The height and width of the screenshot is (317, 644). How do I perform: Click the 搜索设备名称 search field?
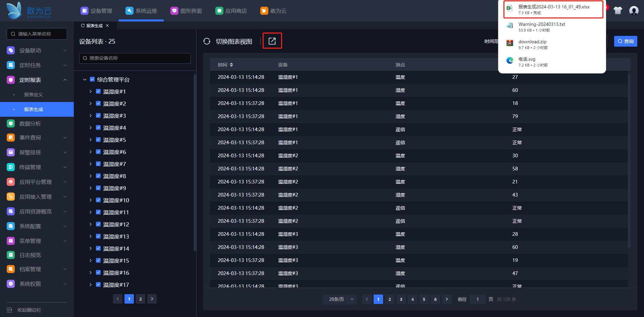click(x=135, y=58)
